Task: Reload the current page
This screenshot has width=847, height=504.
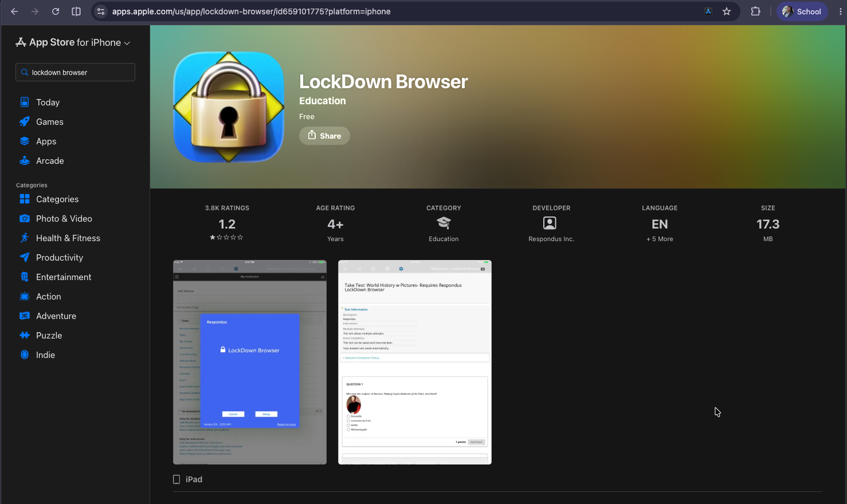Action: tap(56, 11)
